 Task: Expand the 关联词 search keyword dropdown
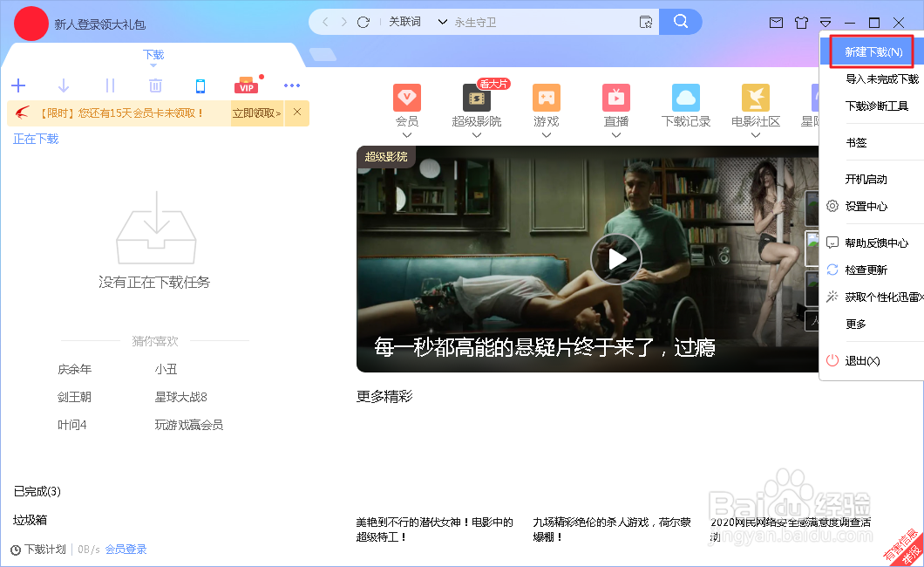[443, 22]
